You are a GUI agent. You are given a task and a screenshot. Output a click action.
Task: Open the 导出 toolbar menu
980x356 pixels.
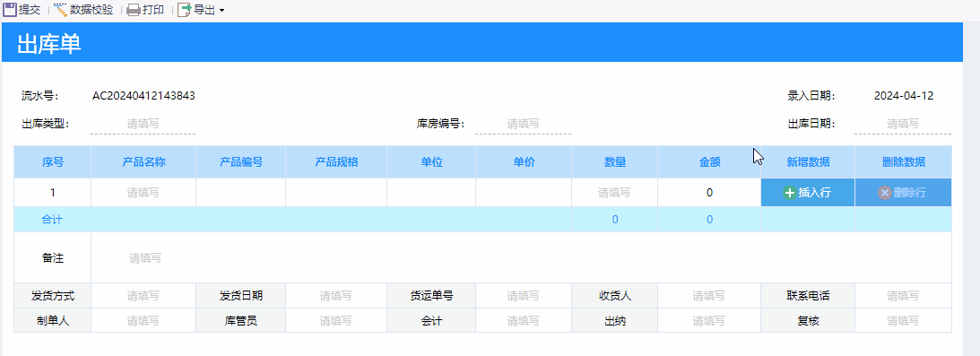point(204,9)
